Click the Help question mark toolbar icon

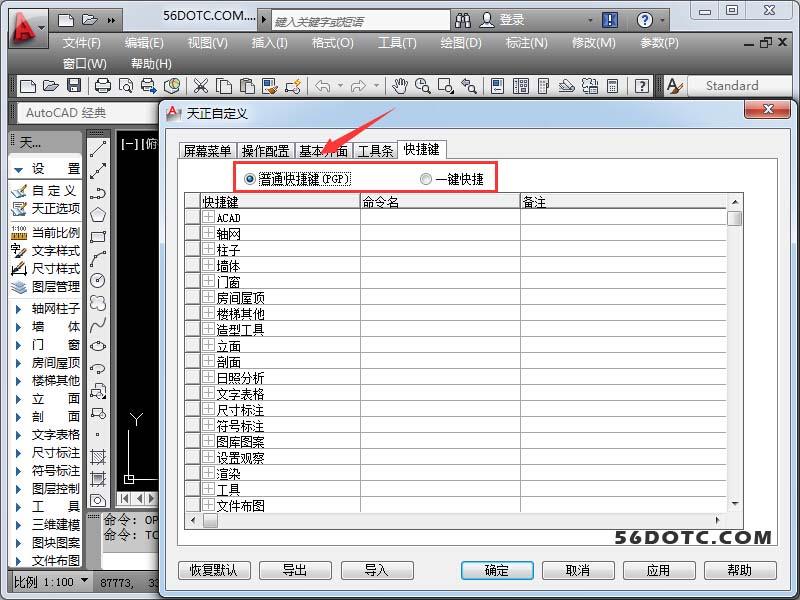click(641, 87)
